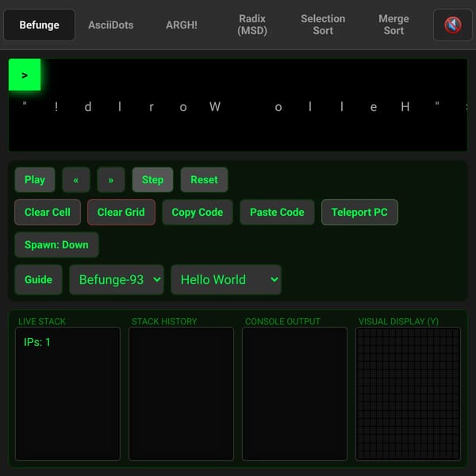Viewport: 476px width, 476px height.
Task: Select the '!' cell in the grid
Action: tap(56, 106)
